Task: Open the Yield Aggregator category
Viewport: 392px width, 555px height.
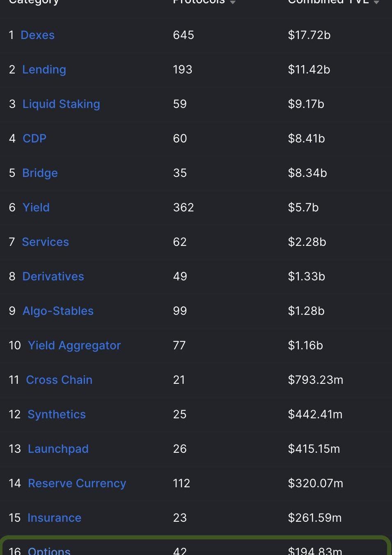Action: point(74,346)
